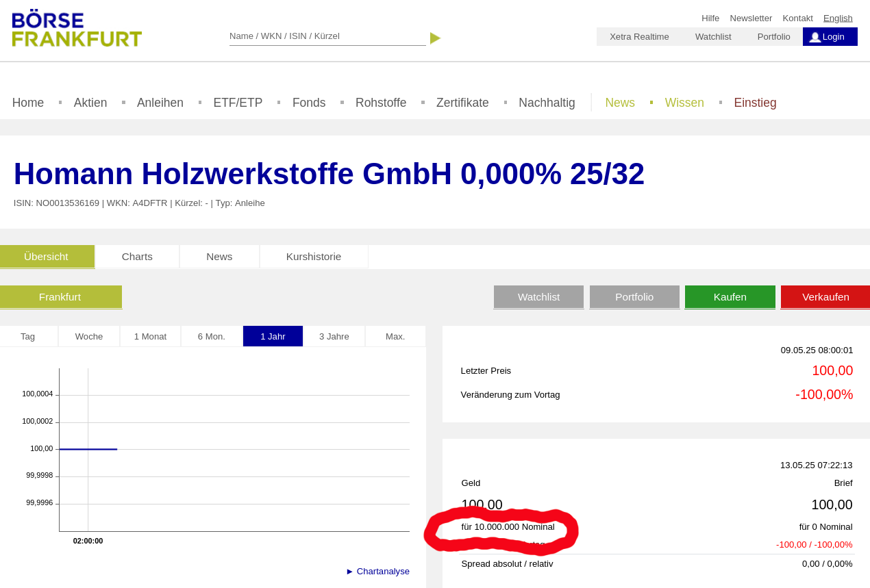Open Xetra Realtime in top bar
The width and height of the screenshot is (870, 588).
pos(639,37)
